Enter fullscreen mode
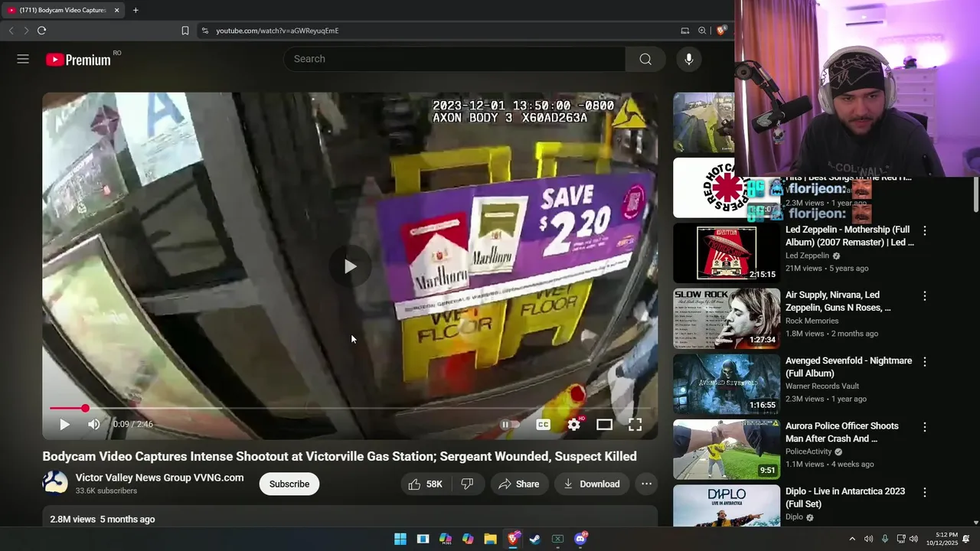Viewport: 980px width, 551px height. click(635, 424)
